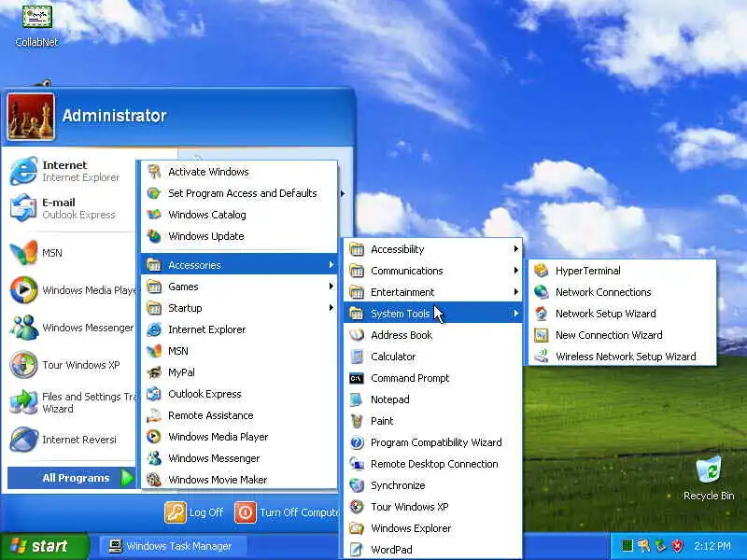Select Windows Messenger in All Programs list
Image resolution: width=747 pixels, height=560 pixels.
click(239, 458)
